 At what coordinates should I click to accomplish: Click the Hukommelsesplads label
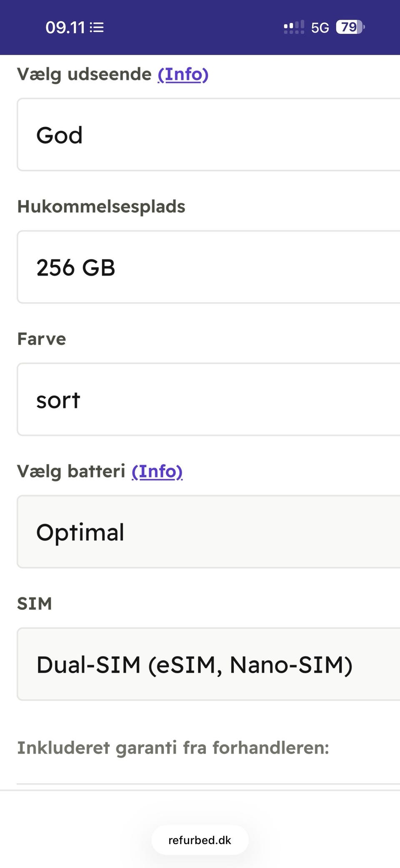[101, 206]
